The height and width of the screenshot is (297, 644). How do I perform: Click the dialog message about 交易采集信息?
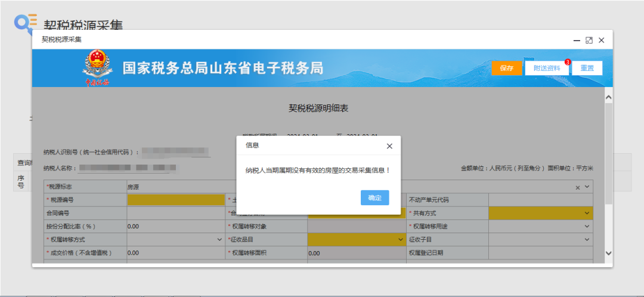click(x=317, y=170)
